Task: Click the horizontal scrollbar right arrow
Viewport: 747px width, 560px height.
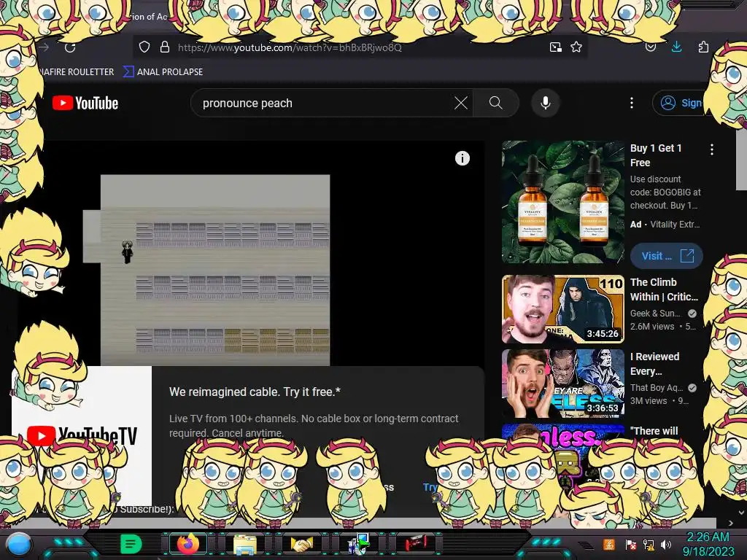Action: (x=731, y=523)
